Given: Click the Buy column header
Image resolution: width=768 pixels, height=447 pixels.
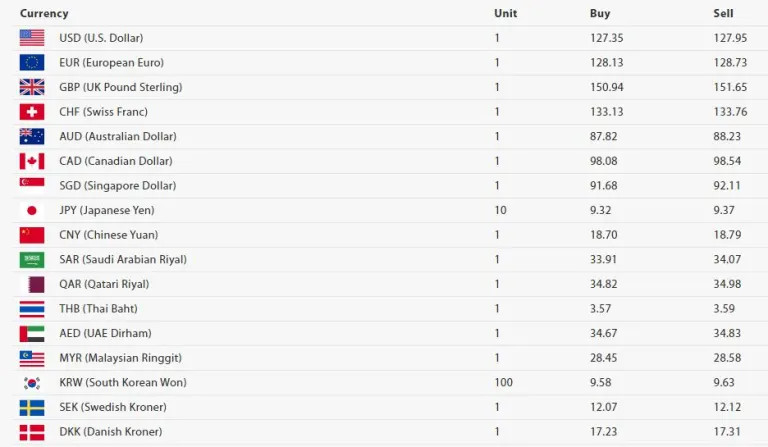Looking at the screenshot, I should 600,13.
